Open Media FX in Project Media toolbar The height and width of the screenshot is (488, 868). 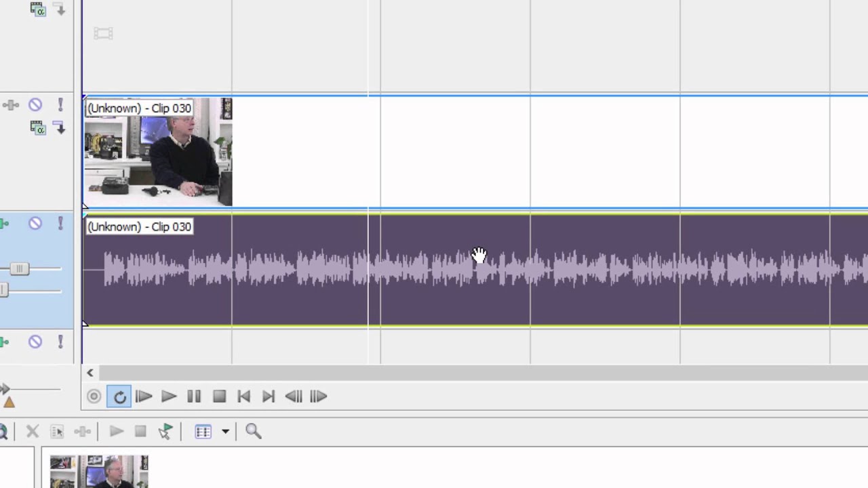coord(83,431)
